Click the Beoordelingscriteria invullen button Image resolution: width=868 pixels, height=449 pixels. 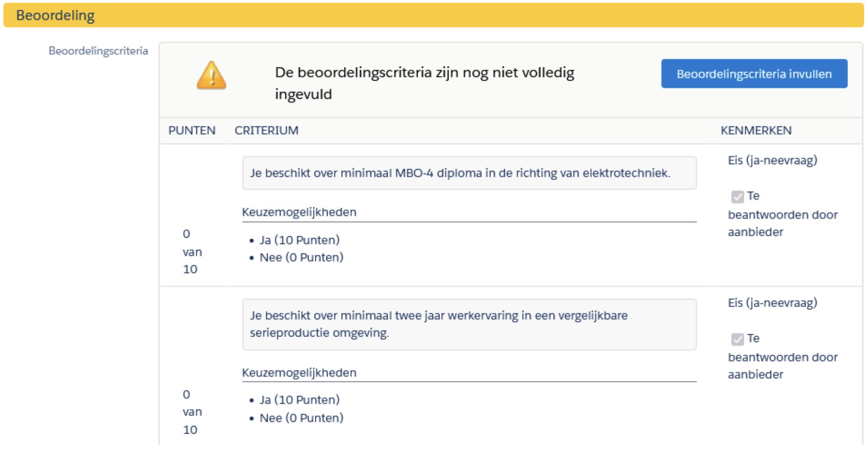coord(754,74)
